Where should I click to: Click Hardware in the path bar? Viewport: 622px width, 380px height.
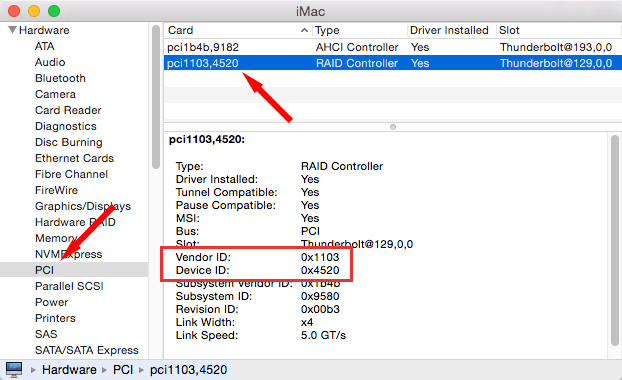[x=69, y=370]
